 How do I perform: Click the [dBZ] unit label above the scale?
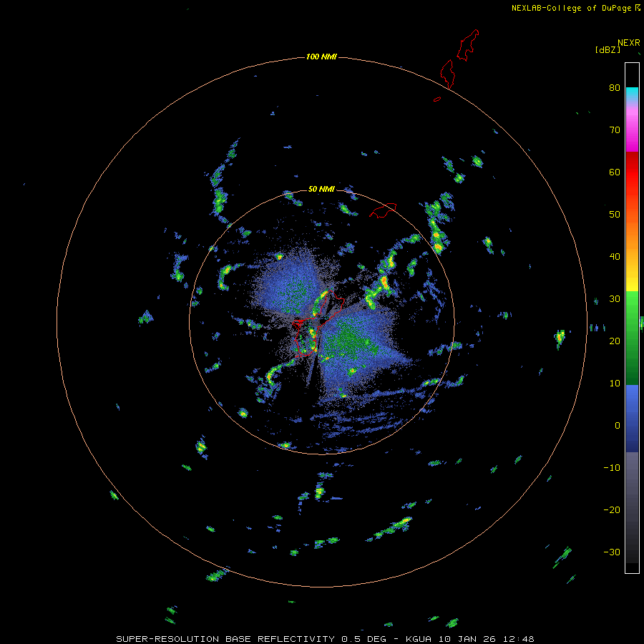(x=608, y=50)
